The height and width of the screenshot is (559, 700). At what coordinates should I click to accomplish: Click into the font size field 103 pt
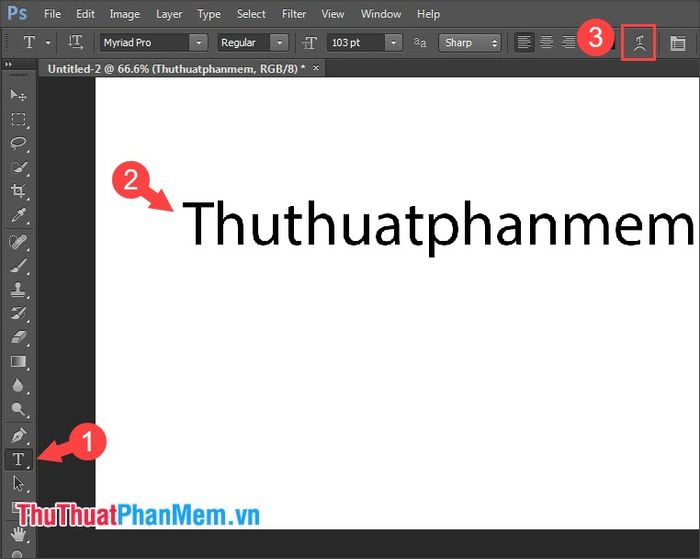pyautogui.click(x=355, y=43)
